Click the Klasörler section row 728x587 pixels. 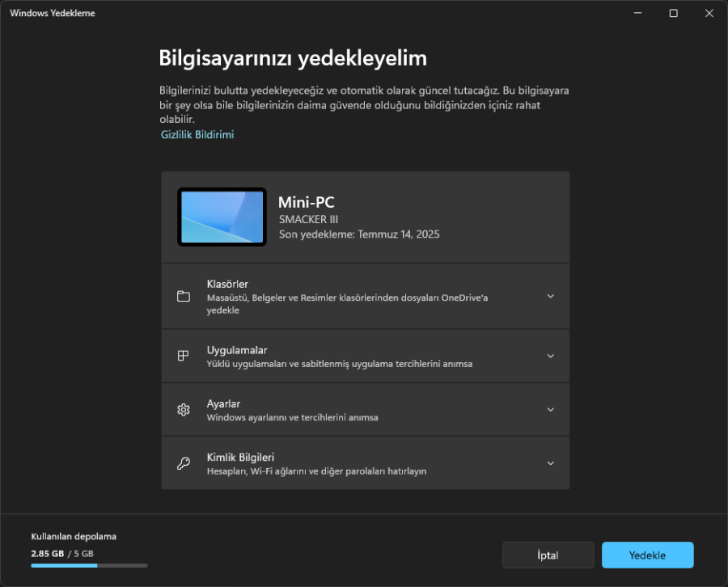point(366,296)
